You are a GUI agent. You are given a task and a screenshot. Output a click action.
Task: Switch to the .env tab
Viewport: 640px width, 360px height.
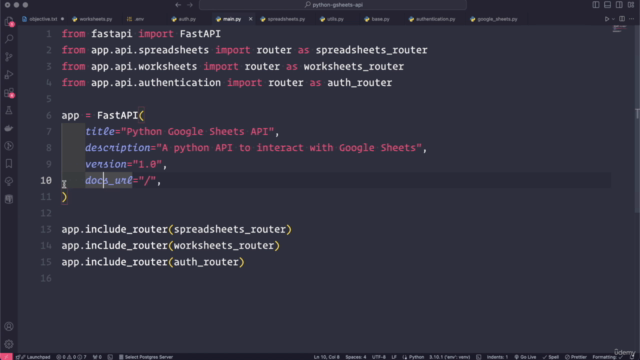tap(139, 19)
